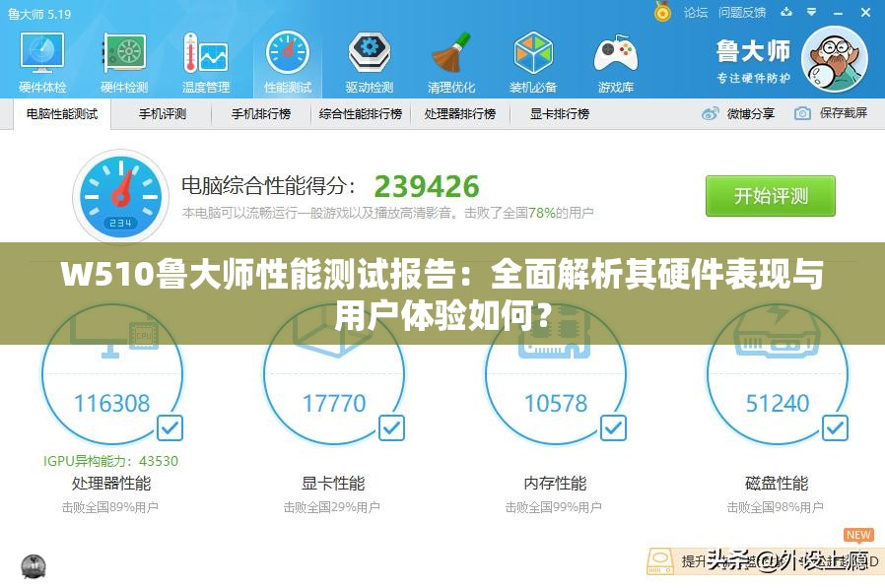The image size is (885, 588).
Task: Click the dashboard score gauge graphic
Action: pyautogui.click(x=120, y=195)
